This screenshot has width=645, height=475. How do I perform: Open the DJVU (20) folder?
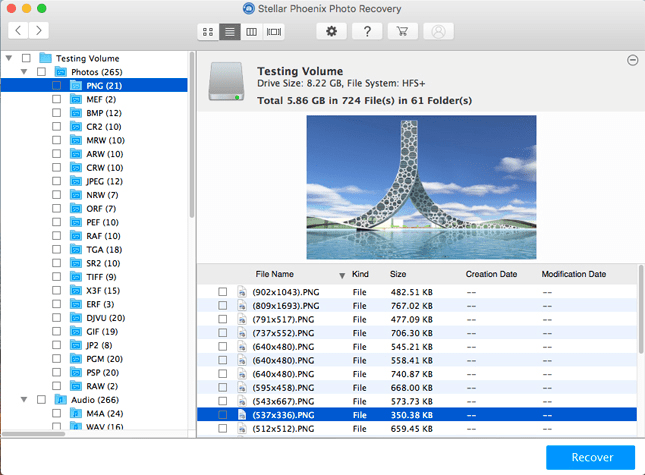pyautogui.click(x=106, y=318)
